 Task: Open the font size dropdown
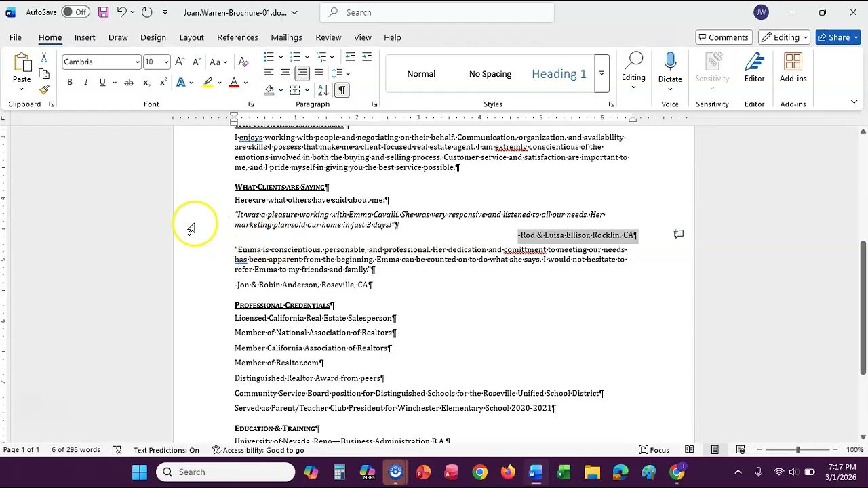(x=166, y=62)
